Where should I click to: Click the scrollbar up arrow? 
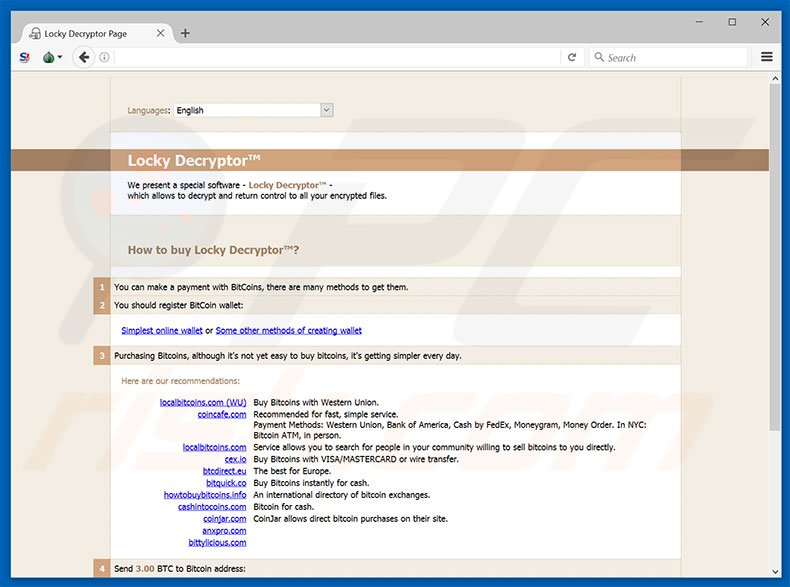[775, 79]
